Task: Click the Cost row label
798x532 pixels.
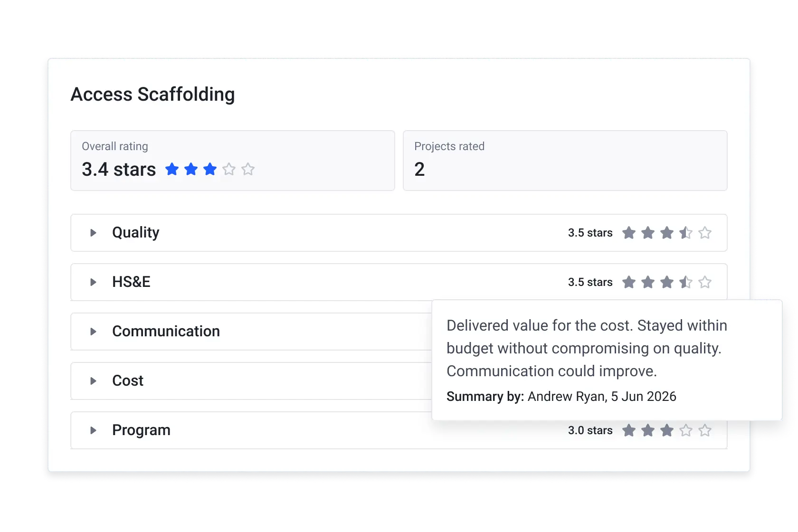Action: (x=128, y=381)
